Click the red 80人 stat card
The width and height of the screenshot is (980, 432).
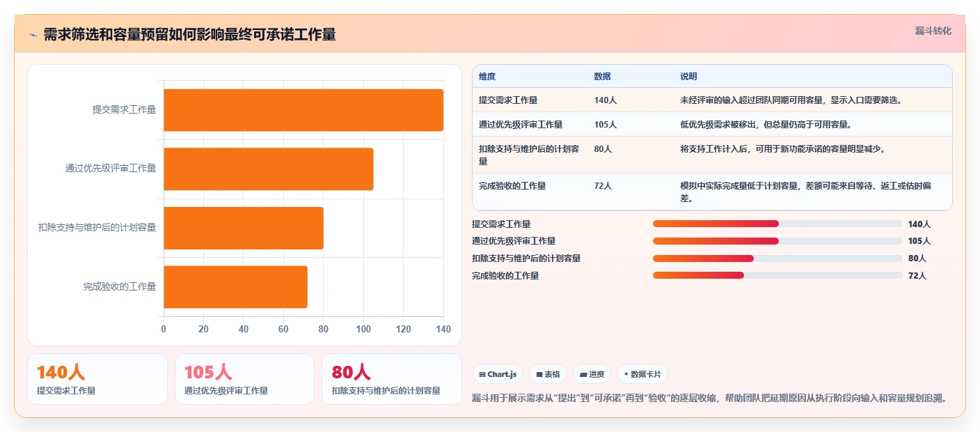(392, 379)
